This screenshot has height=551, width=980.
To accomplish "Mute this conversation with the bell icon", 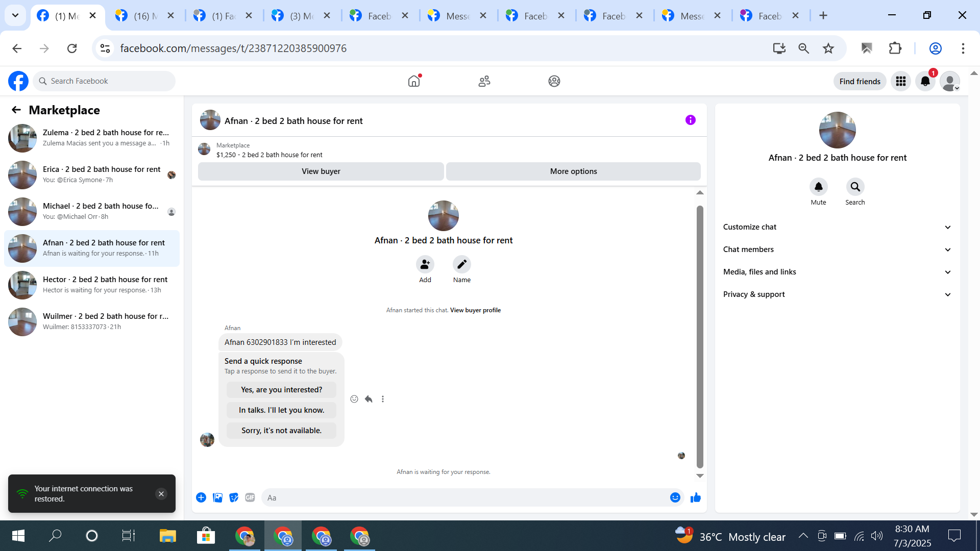I will (818, 187).
